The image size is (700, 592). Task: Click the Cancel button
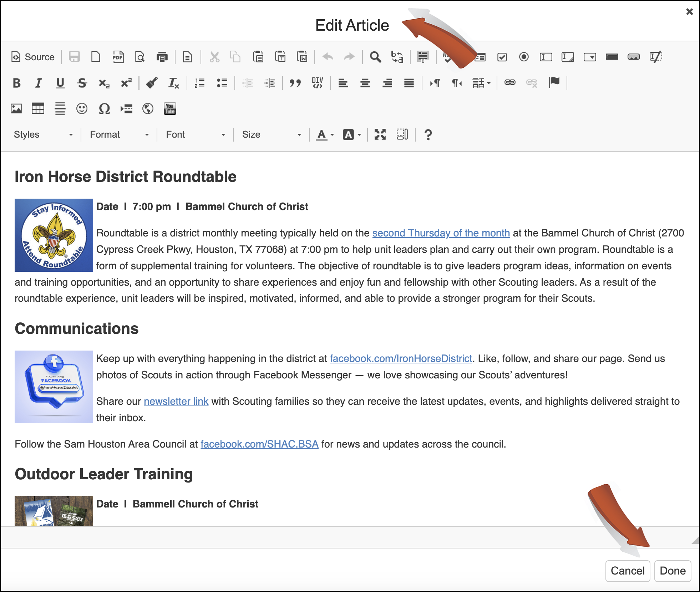627,571
